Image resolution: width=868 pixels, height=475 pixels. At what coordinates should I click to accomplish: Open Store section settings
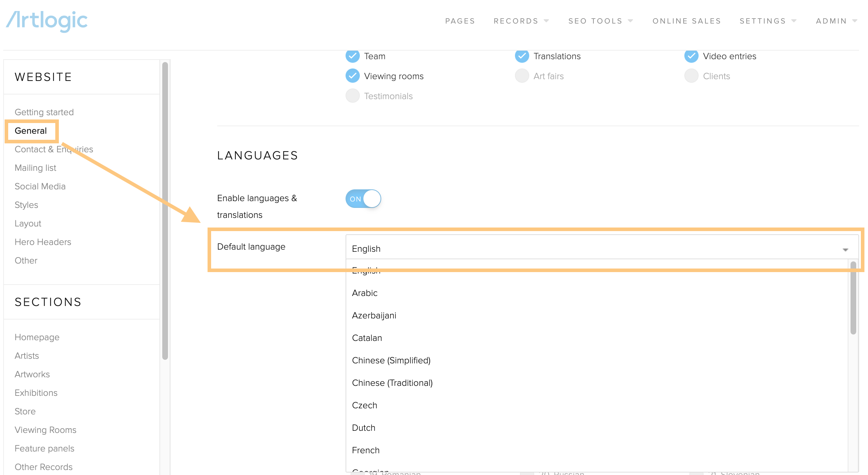[x=25, y=411]
